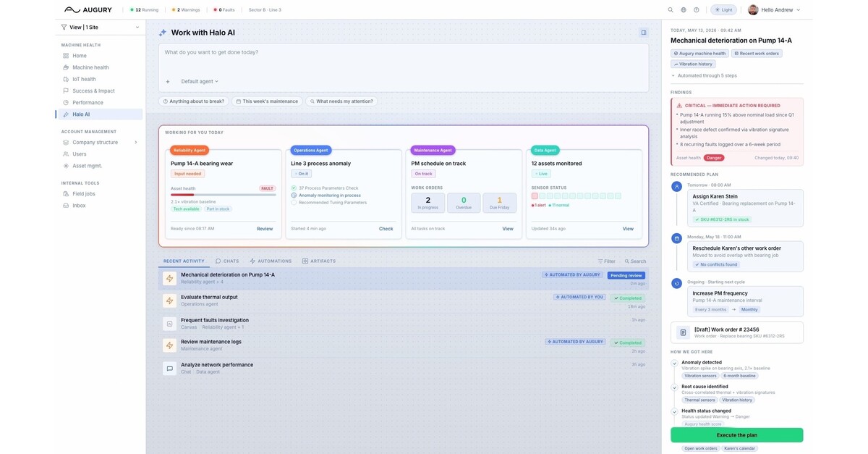Click Review on Pump 14-A bearing wear card
This screenshot has width=868, height=454.
265,229
